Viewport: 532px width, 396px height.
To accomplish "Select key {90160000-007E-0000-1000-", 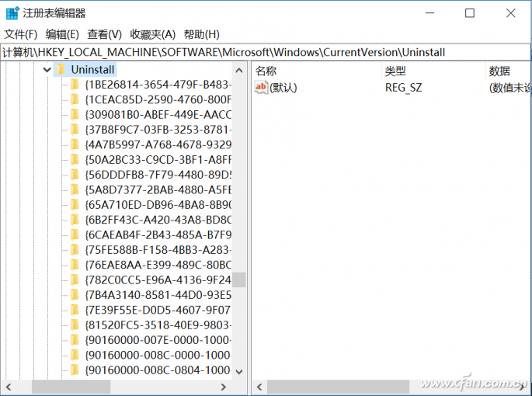I will 158,339.
